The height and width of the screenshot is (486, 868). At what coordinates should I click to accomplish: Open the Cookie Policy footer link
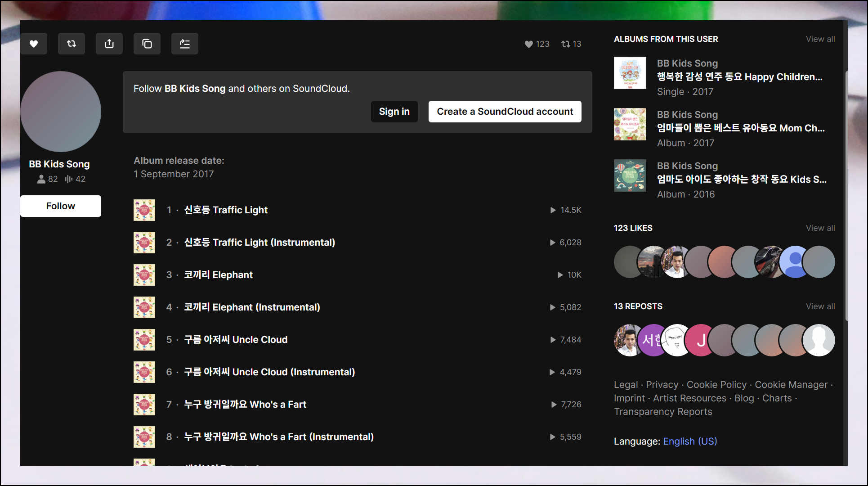tap(716, 385)
